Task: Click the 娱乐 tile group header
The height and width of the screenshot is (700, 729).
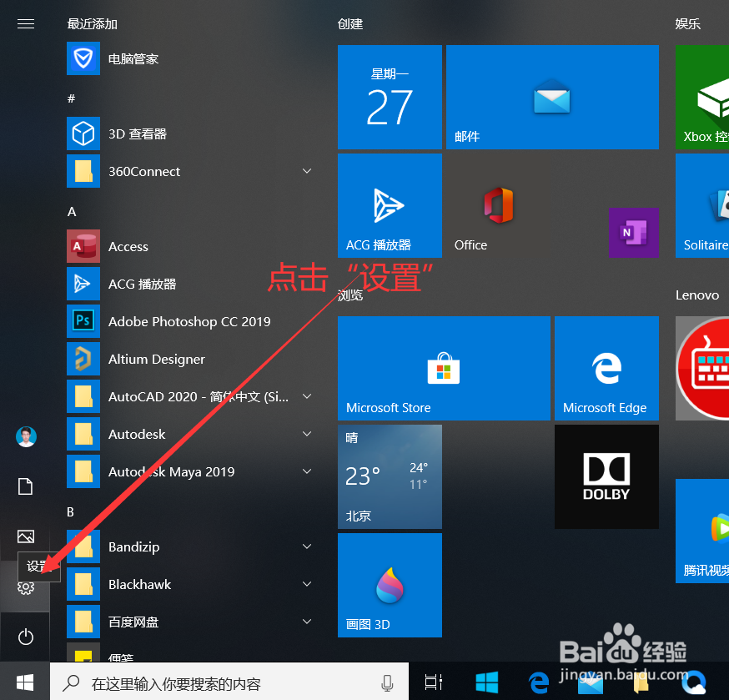Action: (x=687, y=23)
